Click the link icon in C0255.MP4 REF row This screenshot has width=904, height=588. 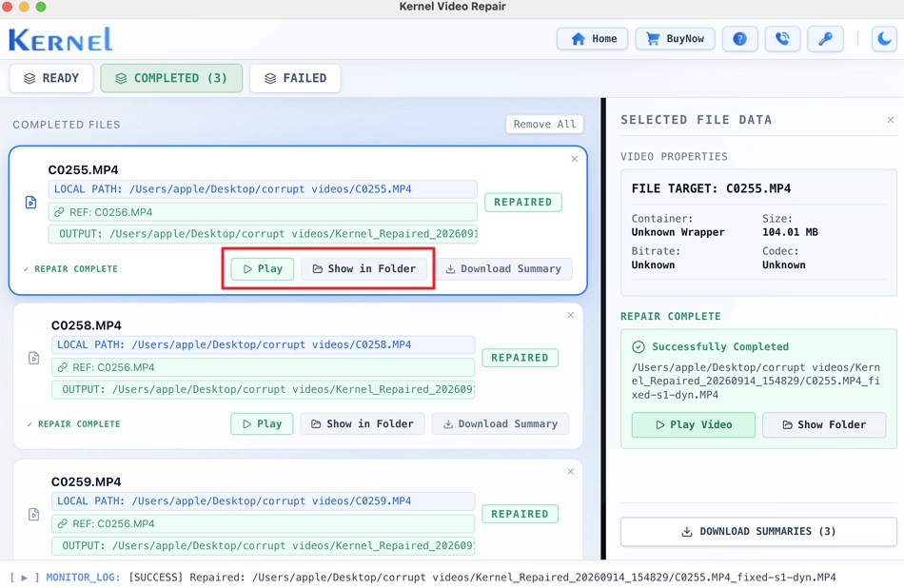click(59, 212)
